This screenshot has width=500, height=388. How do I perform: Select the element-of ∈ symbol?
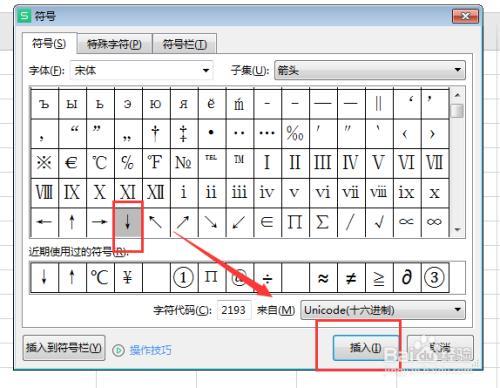[x=267, y=222]
